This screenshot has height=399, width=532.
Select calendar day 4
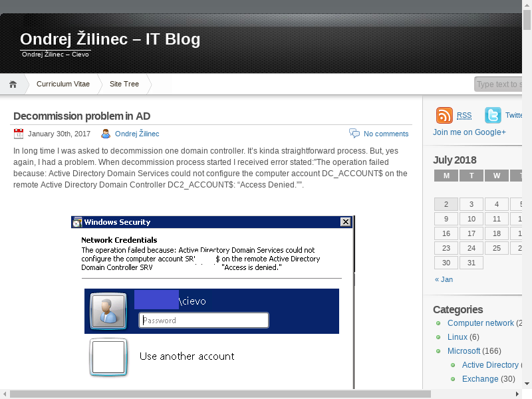497,204
